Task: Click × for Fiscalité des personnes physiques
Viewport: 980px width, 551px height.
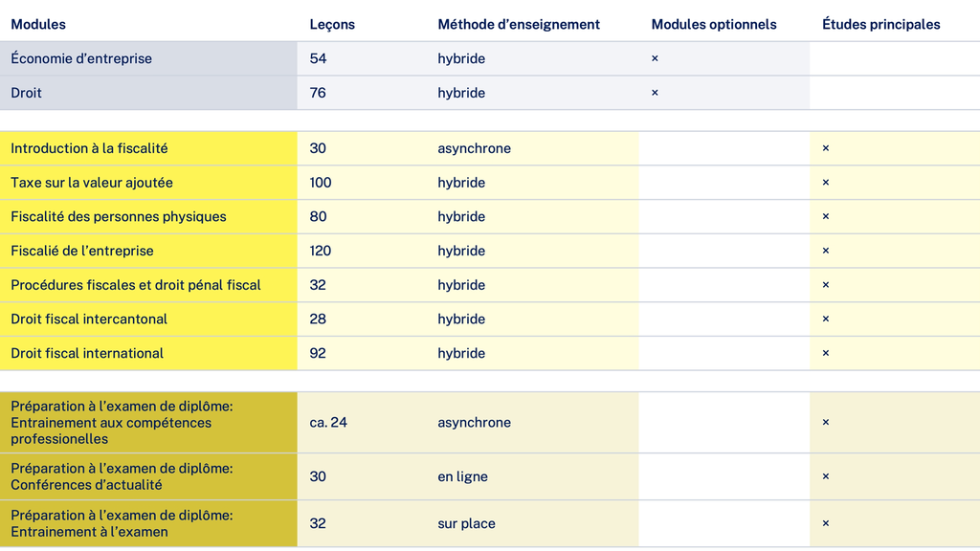Action: [x=825, y=216]
